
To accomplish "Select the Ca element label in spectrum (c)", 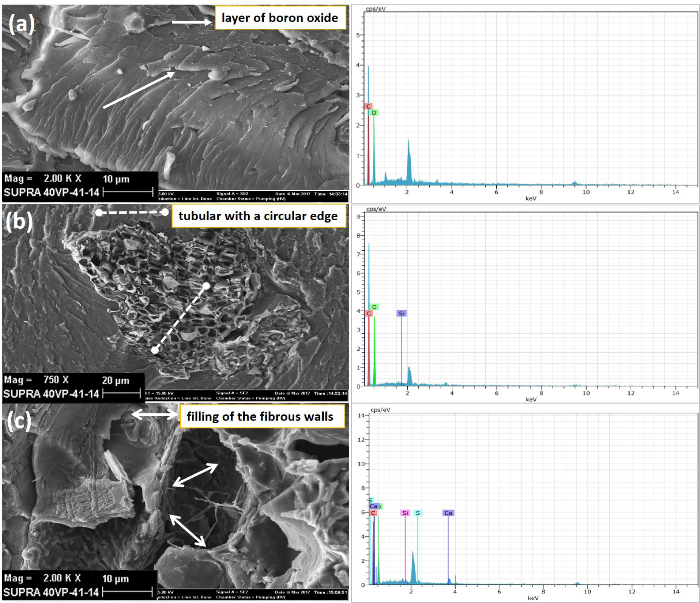I will point(449,512).
